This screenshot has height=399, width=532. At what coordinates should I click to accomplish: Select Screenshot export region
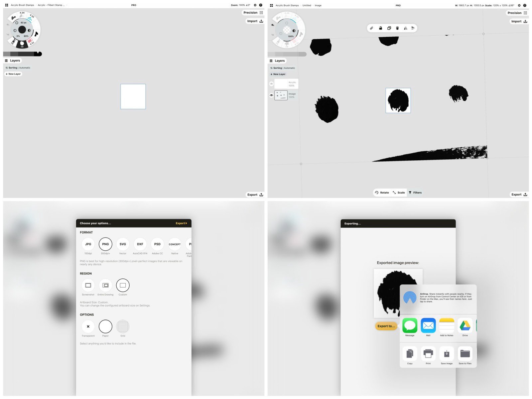tap(88, 285)
